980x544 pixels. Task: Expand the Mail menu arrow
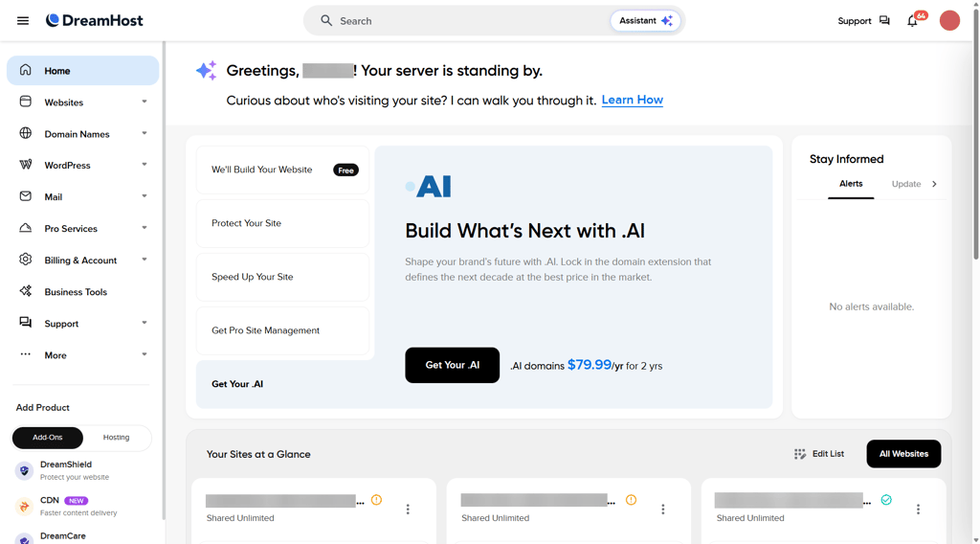(145, 196)
